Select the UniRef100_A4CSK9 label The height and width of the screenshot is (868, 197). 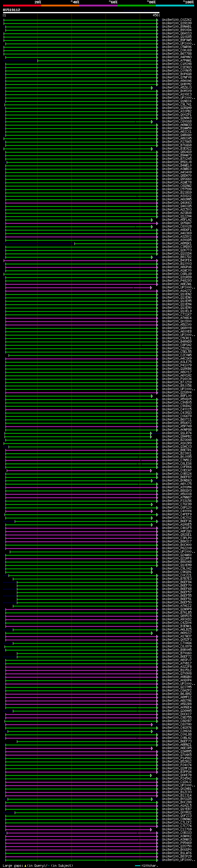tap(177, 358)
